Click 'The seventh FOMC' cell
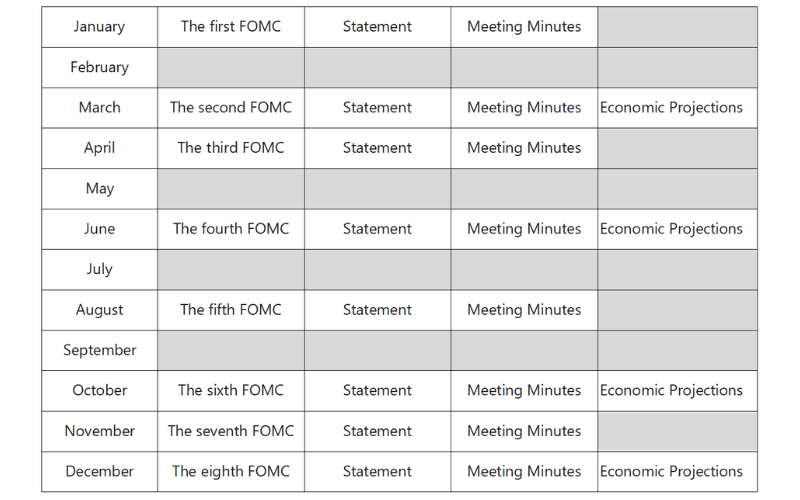 pos(231,431)
